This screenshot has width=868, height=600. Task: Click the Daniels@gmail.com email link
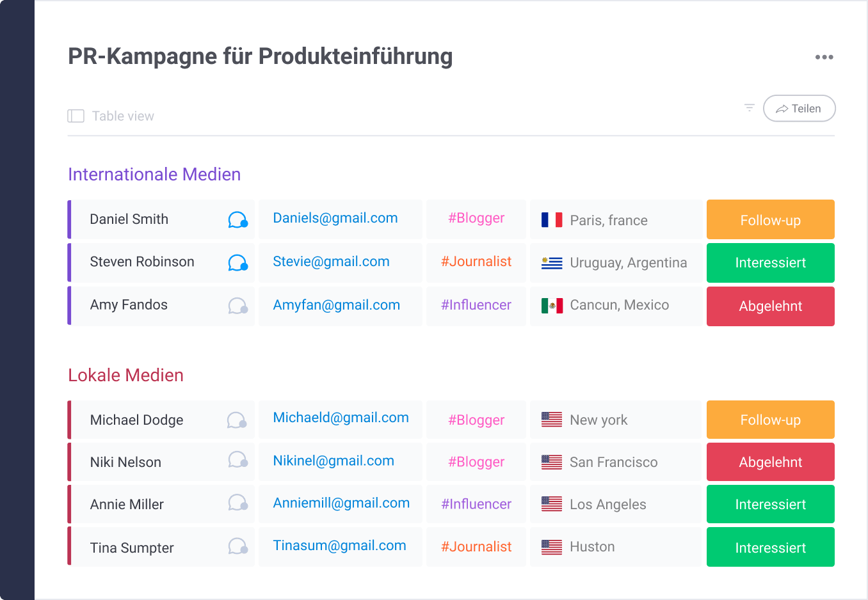coord(335,218)
